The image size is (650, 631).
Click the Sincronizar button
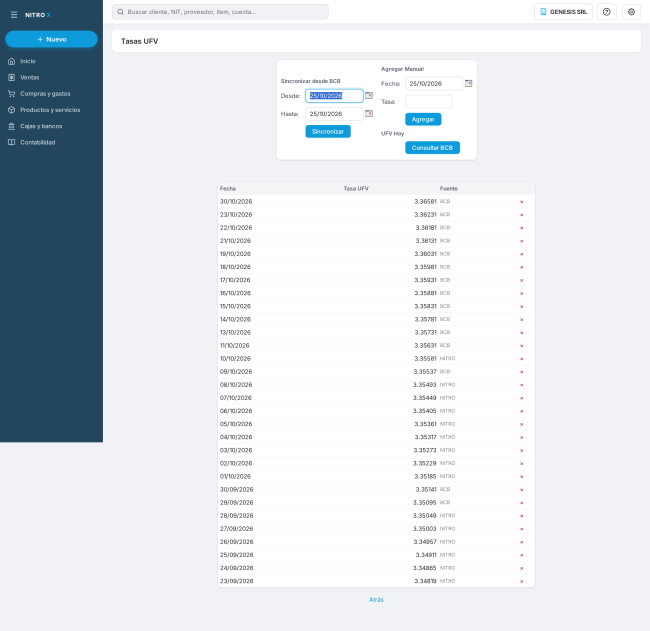pos(328,131)
